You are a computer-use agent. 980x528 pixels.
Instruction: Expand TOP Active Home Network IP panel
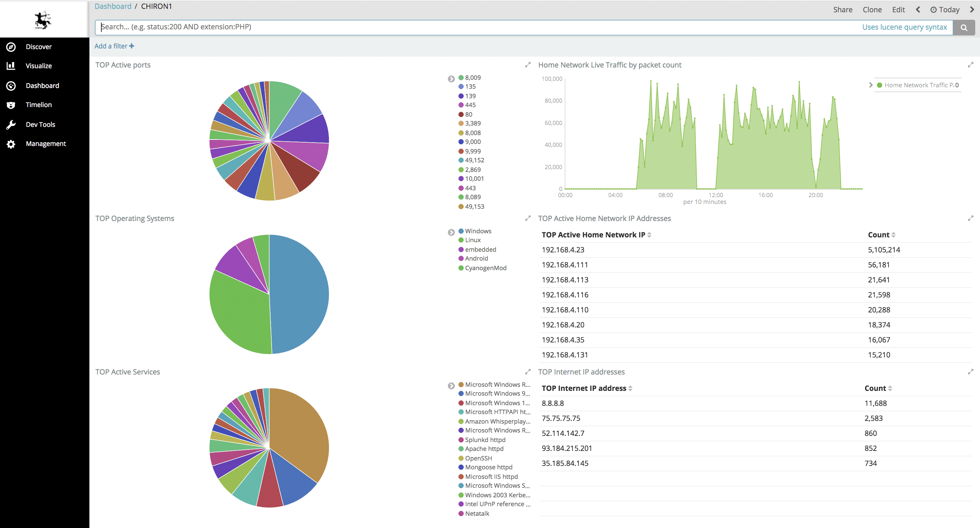click(970, 218)
